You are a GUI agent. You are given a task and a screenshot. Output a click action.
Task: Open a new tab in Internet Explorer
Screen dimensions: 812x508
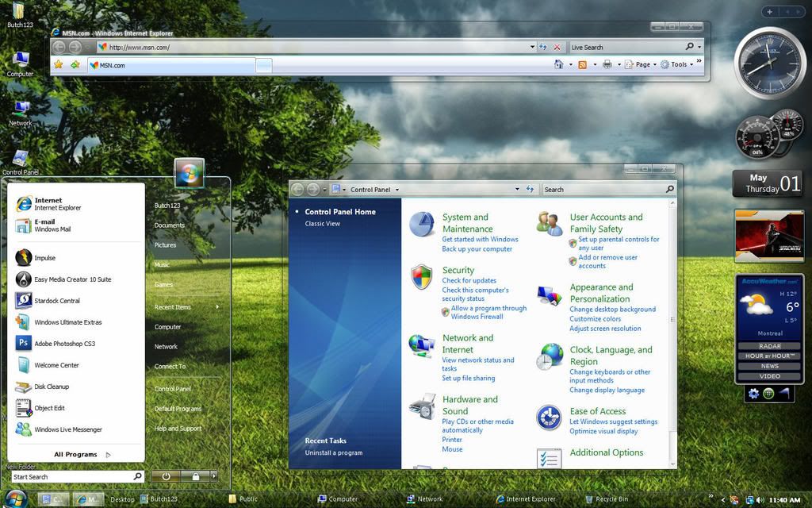(263, 65)
